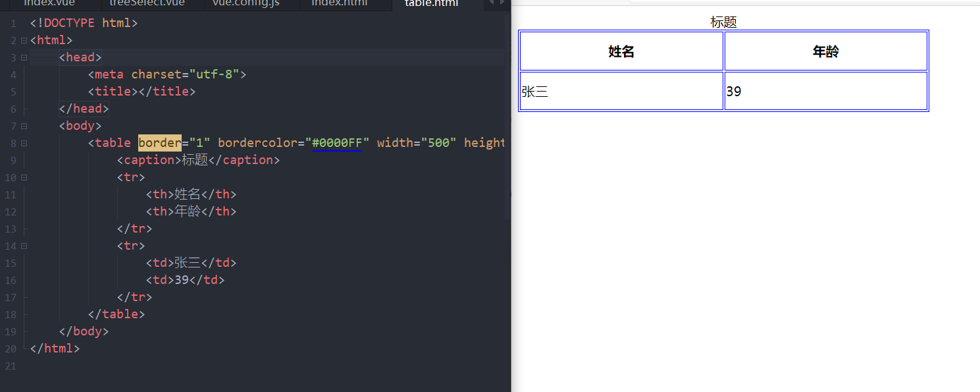This screenshot has width=980, height=392.
Task: Click the underlined #0000FF color value
Action: 337,143
